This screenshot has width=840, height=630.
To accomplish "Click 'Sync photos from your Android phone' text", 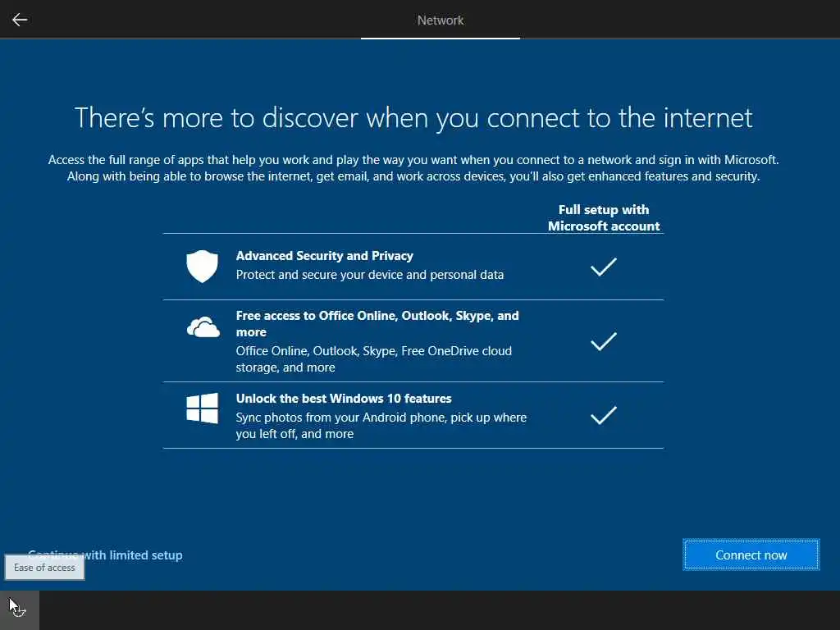I will click(381, 426).
